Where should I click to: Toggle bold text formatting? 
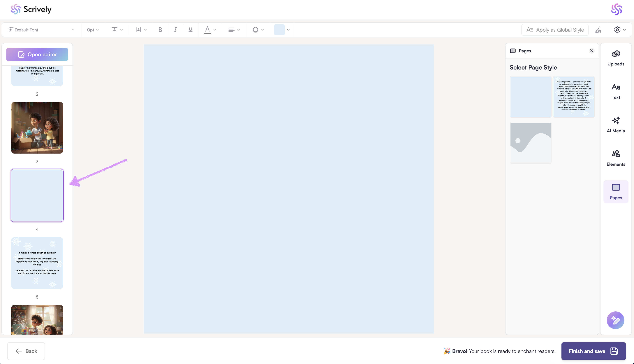[x=160, y=30]
